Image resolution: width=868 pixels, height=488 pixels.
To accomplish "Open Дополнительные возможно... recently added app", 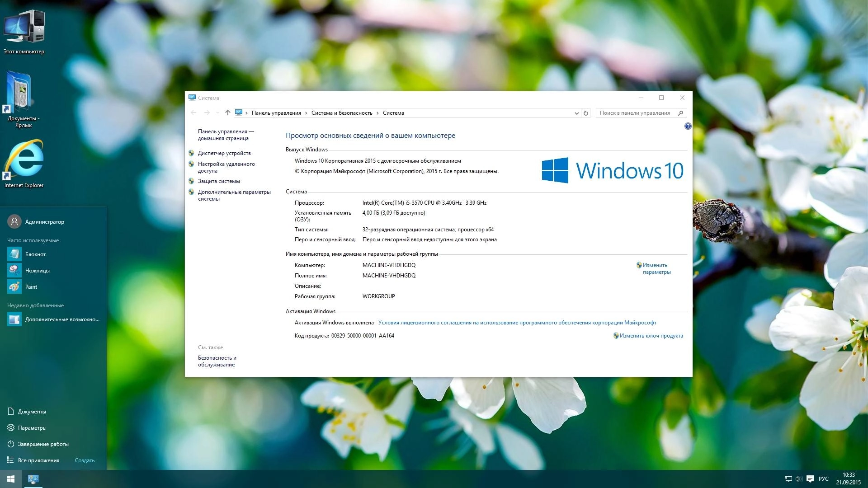I will point(53,319).
